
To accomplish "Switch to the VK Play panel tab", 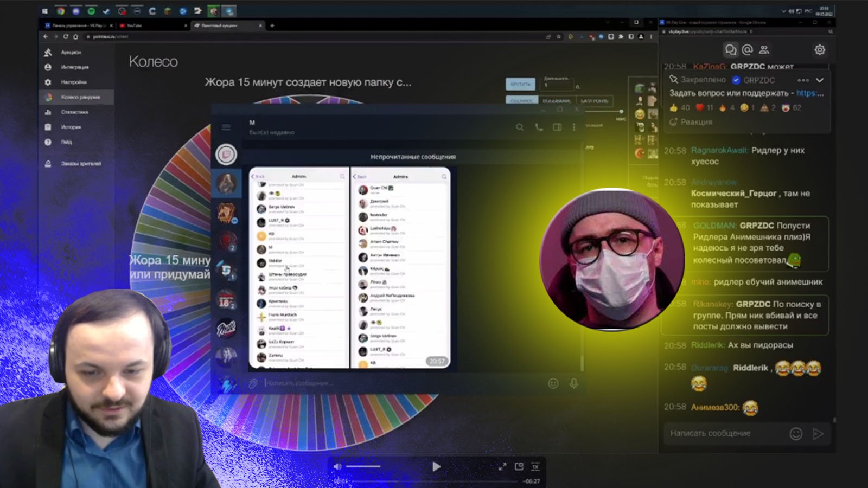I will pos(79,25).
